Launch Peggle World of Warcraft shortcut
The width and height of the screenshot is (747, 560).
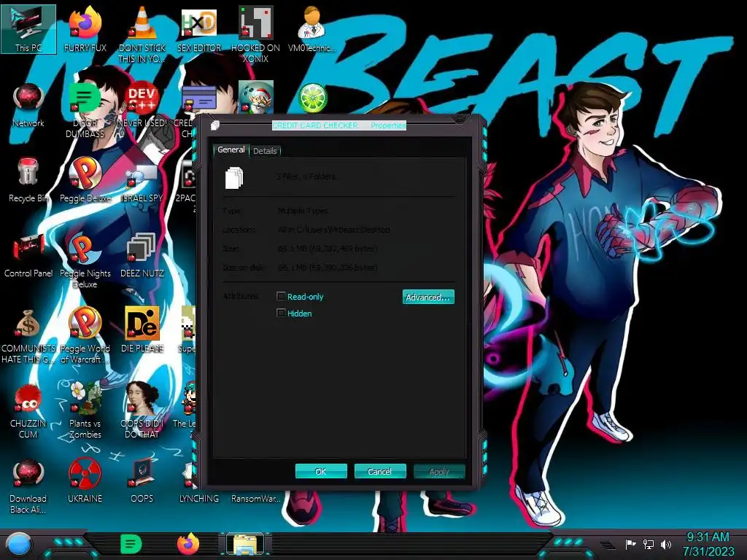coord(85,335)
